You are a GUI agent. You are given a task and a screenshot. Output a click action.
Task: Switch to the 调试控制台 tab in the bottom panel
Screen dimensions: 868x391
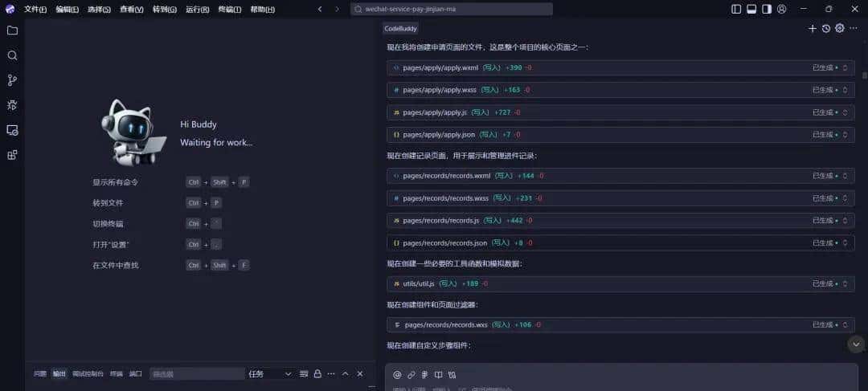tap(88, 374)
